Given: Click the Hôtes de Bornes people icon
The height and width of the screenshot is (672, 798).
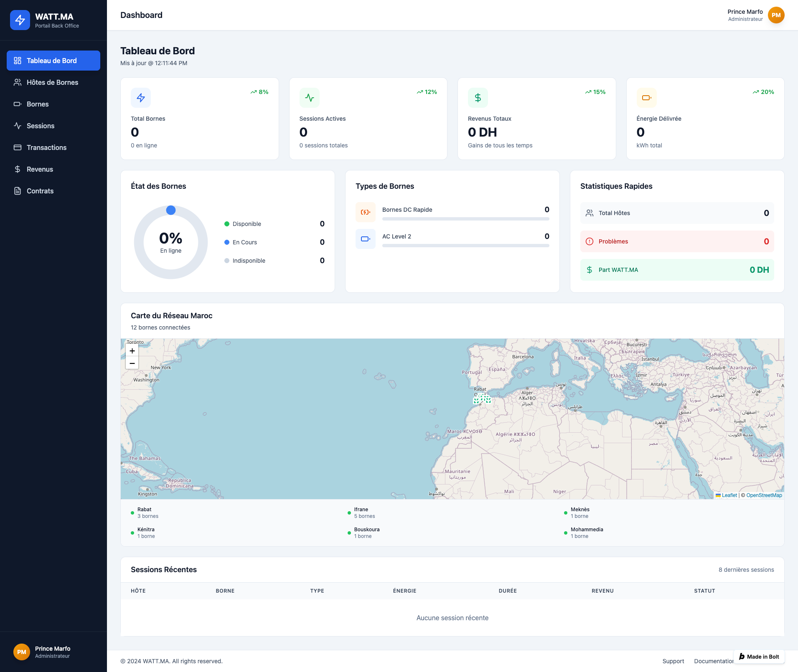Looking at the screenshot, I should [18, 82].
